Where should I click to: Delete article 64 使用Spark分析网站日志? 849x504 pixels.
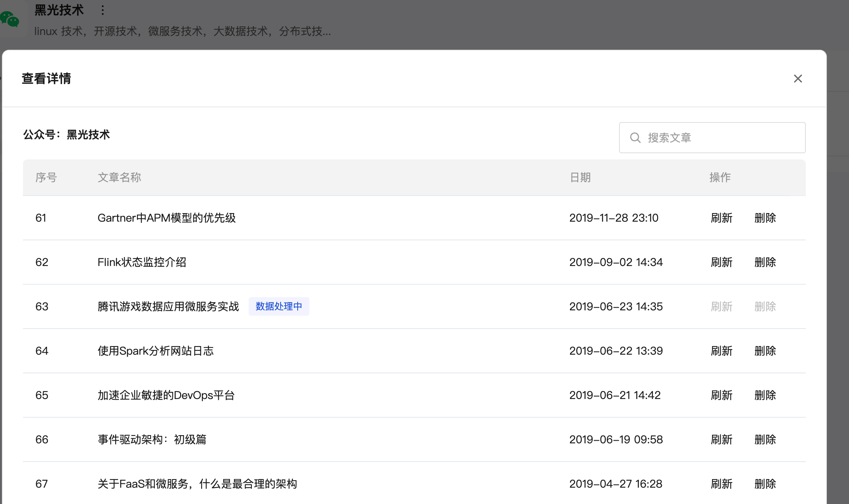[765, 351]
